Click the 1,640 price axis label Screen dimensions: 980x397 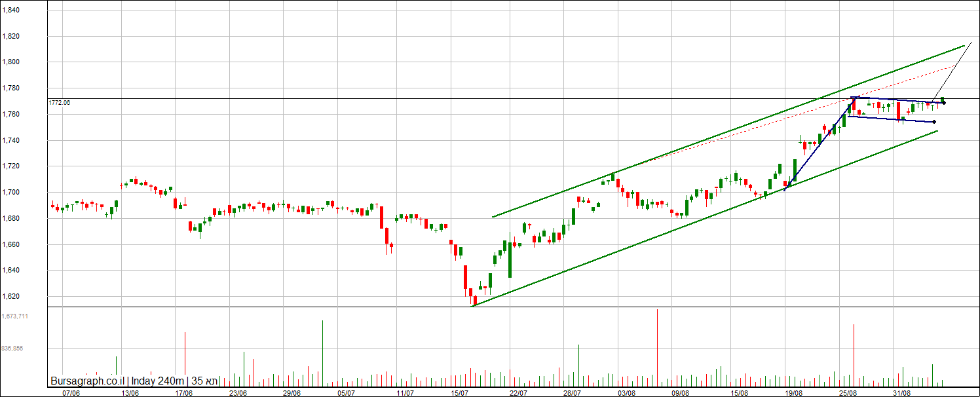click(10, 271)
